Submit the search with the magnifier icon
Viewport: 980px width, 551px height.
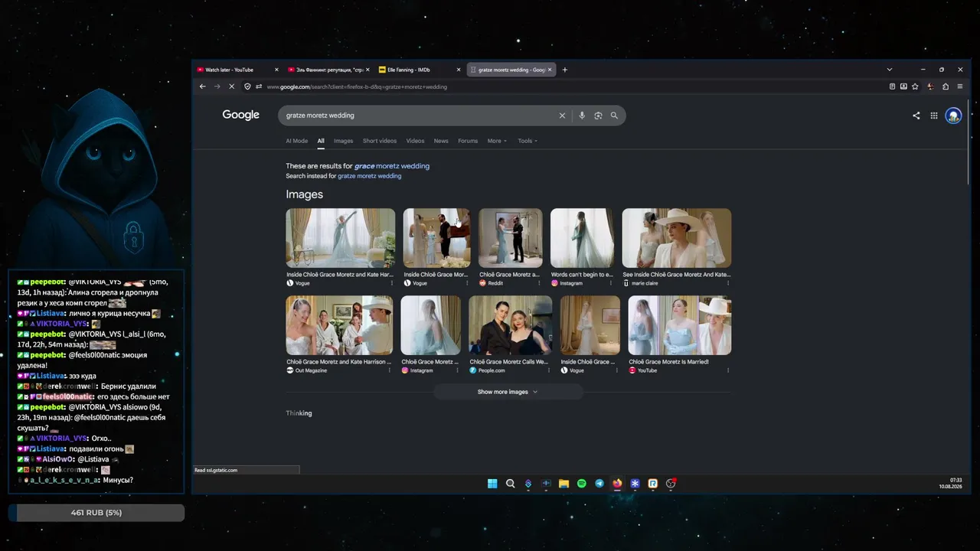click(614, 116)
